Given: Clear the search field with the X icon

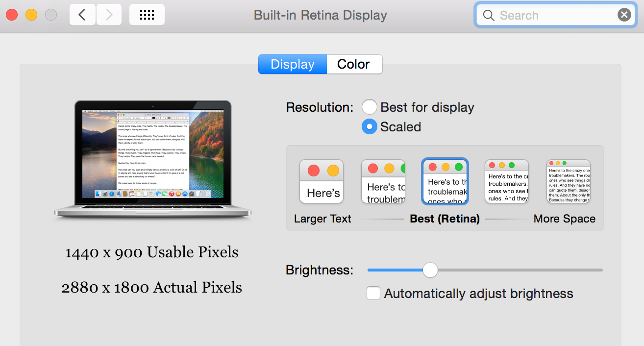Looking at the screenshot, I should 624,15.
